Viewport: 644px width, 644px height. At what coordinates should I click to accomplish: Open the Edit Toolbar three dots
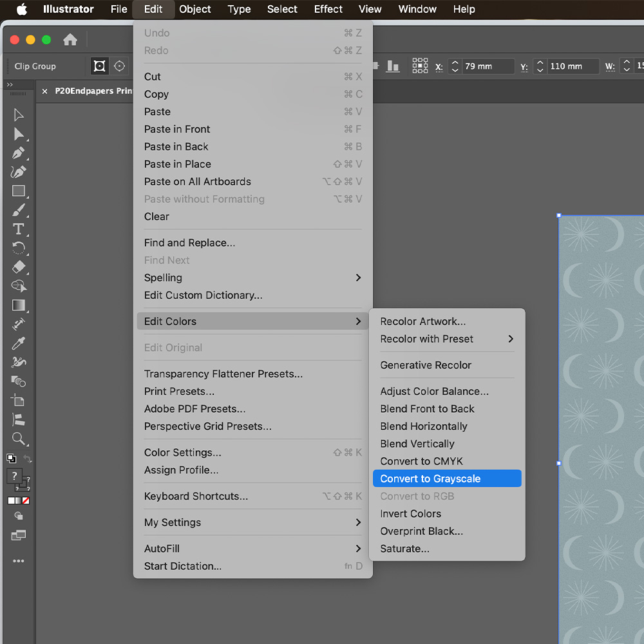(x=19, y=561)
